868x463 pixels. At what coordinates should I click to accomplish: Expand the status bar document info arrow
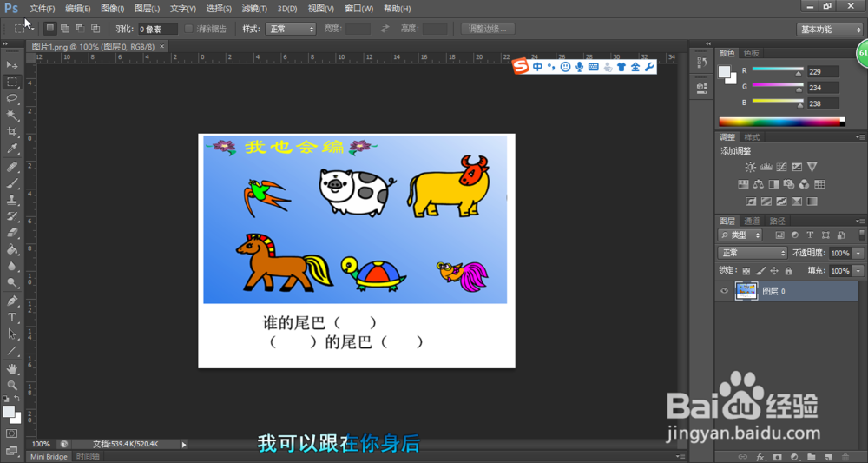[184, 444]
